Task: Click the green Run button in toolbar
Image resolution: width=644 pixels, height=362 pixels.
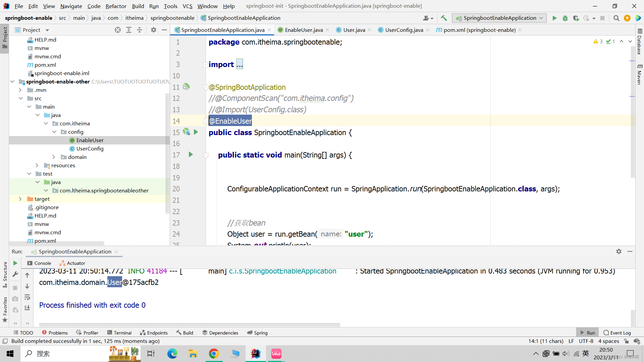Action: [554, 18]
